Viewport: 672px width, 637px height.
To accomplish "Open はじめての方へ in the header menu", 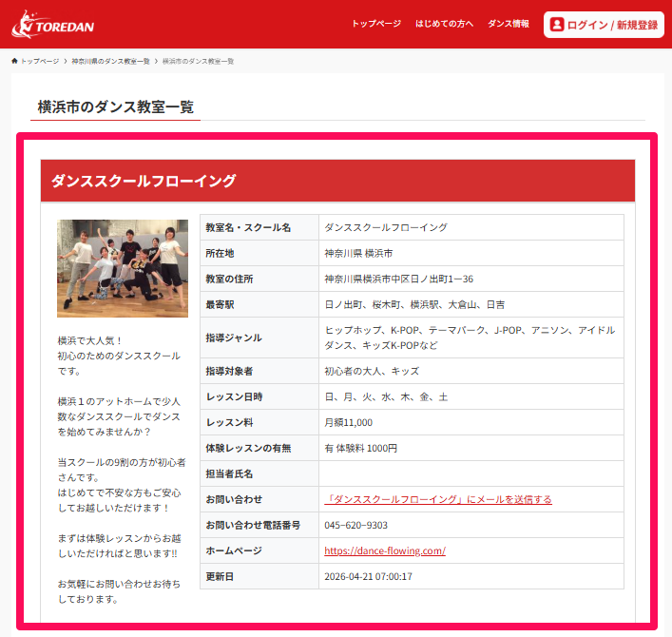I will point(444,24).
